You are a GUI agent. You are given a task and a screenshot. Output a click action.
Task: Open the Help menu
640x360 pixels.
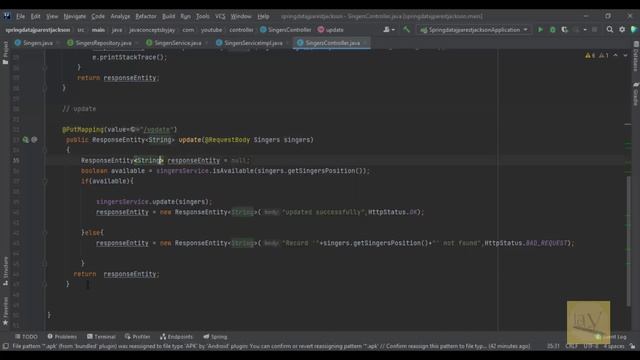tap(263, 16)
